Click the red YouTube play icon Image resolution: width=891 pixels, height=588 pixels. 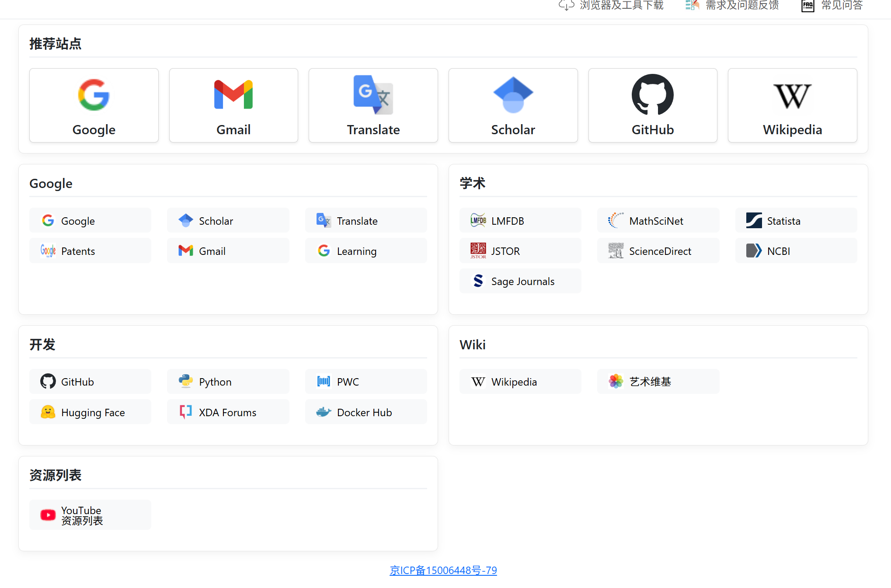(x=48, y=515)
